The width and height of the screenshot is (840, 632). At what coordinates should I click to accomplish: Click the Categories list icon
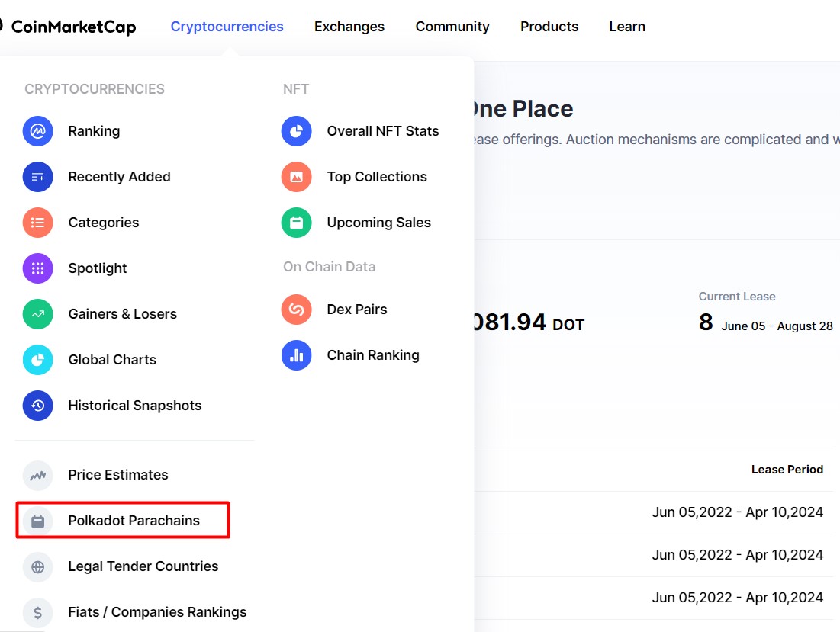pyautogui.click(x=37, y=223)
